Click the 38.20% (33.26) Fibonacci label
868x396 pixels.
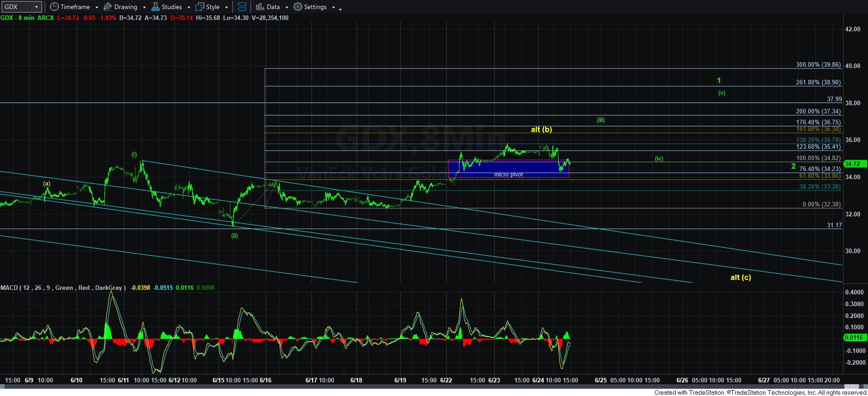coord(820,187)
